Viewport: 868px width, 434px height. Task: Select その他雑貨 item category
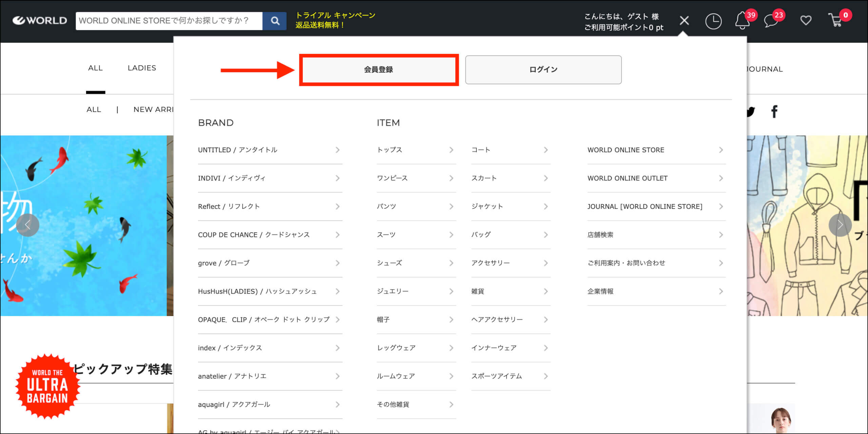coord(416,405)
